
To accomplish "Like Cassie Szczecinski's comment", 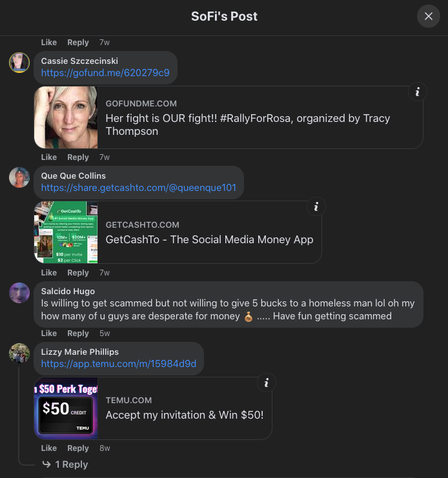I will (49, 157).
